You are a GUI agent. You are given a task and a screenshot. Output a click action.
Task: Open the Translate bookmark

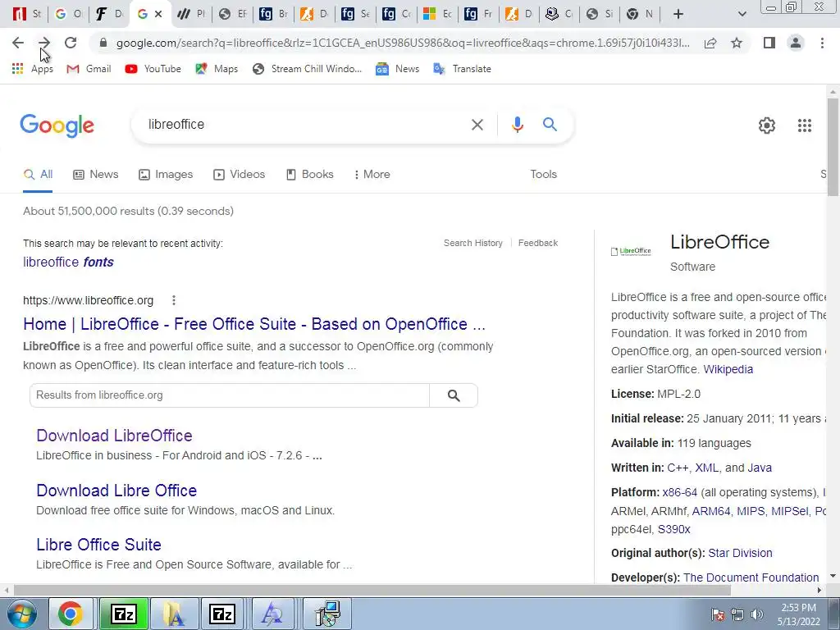tap(462, 69)
